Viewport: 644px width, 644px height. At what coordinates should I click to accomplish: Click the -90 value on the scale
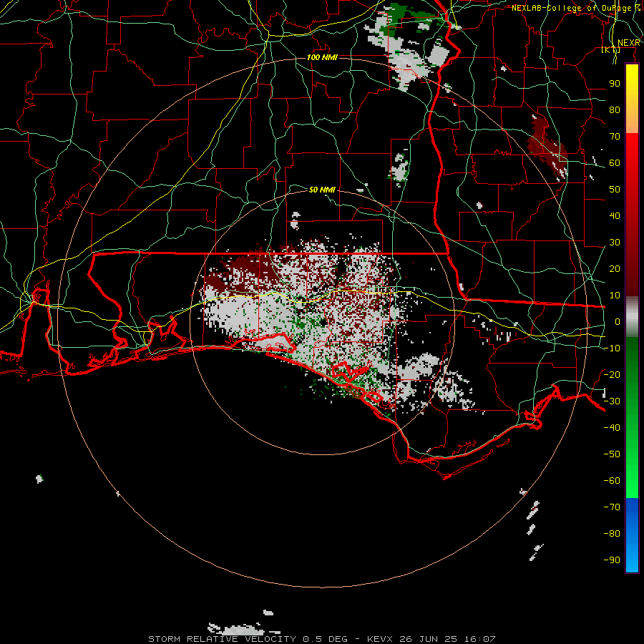click(x=612, y=560)
